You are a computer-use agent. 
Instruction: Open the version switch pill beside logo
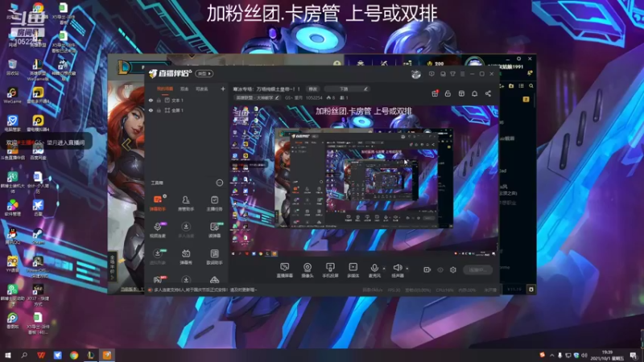tap(204, 74)
